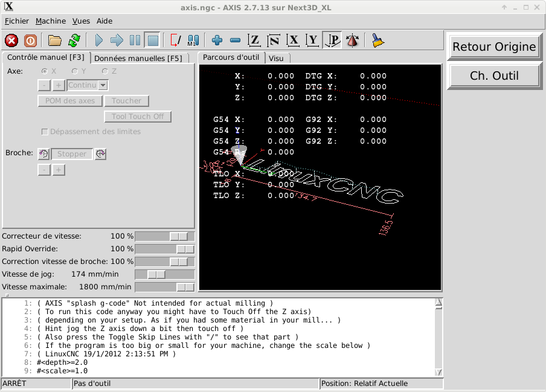Select the X axis radio button
546x392 pixels.
point(44,71)
